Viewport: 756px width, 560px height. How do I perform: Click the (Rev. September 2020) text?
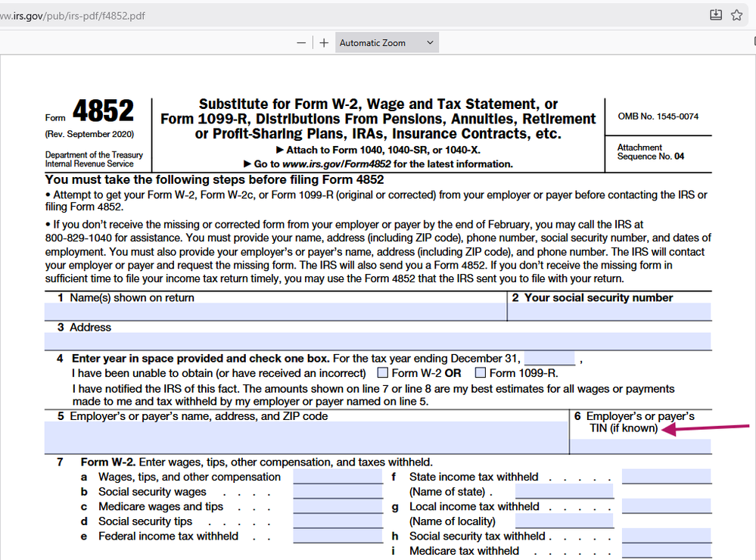89,134
